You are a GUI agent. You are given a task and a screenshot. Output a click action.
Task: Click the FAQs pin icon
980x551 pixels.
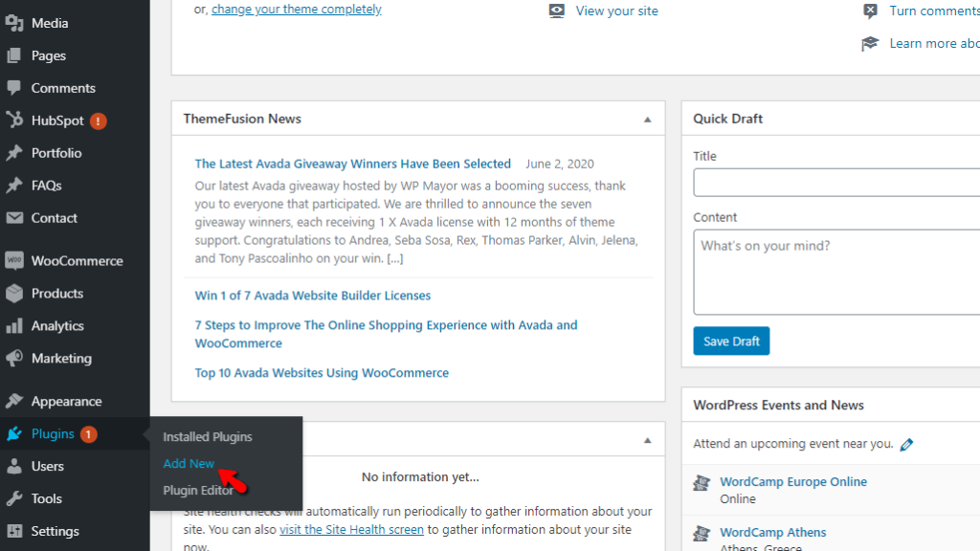pyautogui.click(x=14, y=186)
